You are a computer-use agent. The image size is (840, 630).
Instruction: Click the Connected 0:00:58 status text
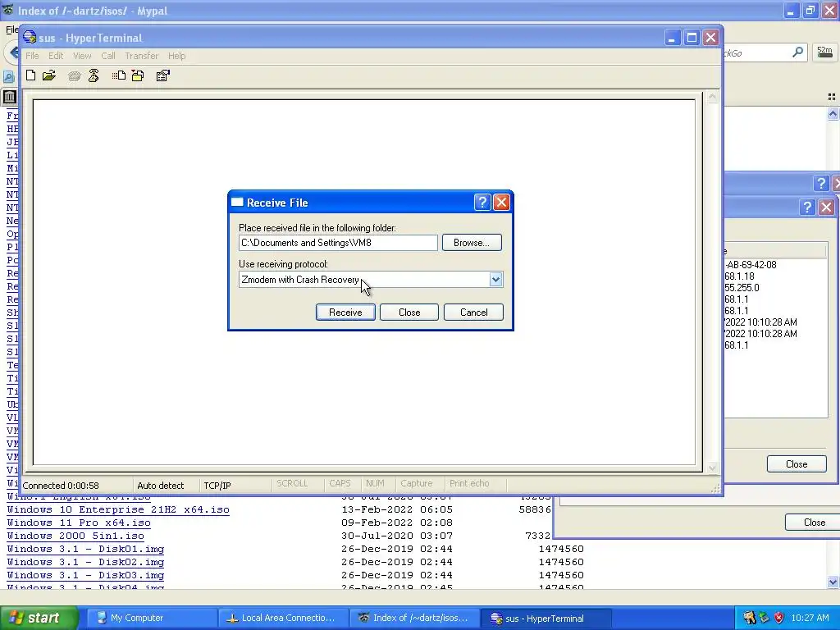(61, 486)
